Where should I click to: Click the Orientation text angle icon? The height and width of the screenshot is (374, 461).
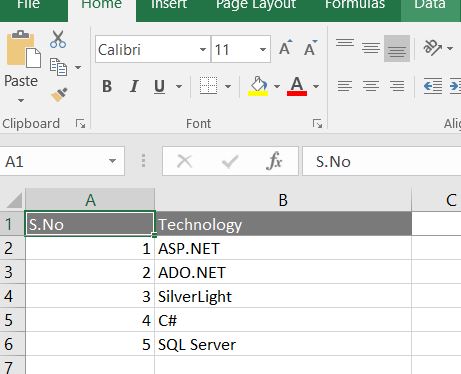pos(433,48)
